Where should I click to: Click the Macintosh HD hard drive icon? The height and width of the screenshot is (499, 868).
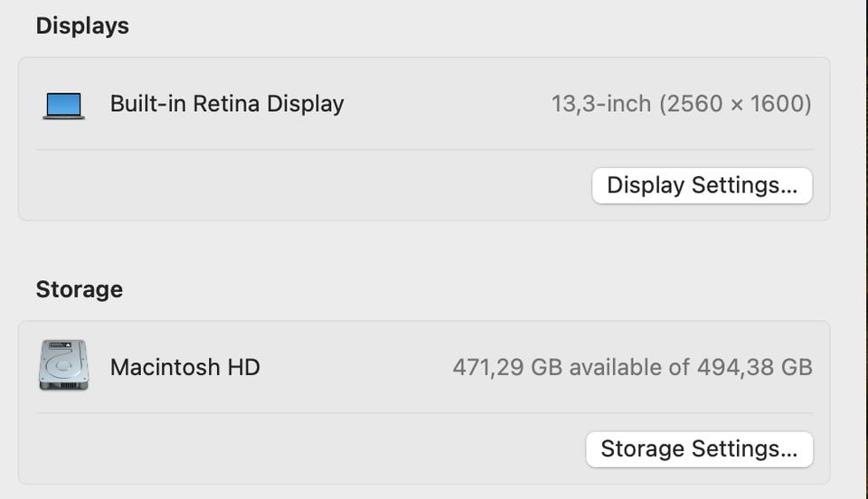[63, 366]
